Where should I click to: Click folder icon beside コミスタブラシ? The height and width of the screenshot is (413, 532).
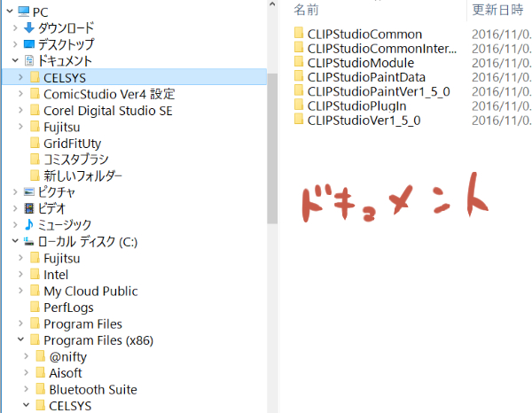coord(35,159)
